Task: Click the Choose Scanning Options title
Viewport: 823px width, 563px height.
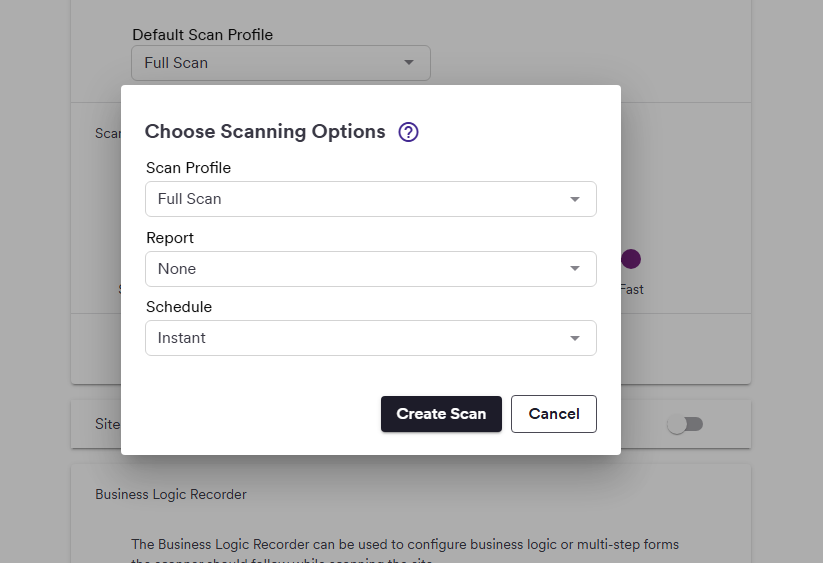Action: click(265, 132)
